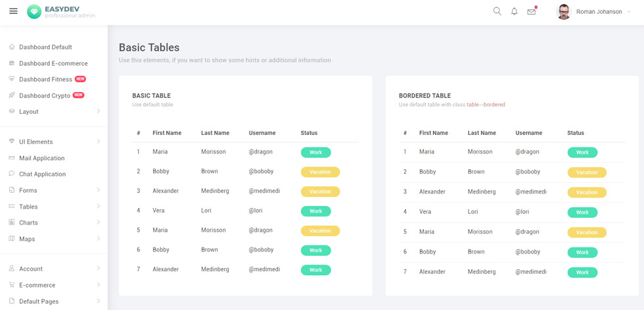Click the EasyDev diamond logo

coord(34,11)
